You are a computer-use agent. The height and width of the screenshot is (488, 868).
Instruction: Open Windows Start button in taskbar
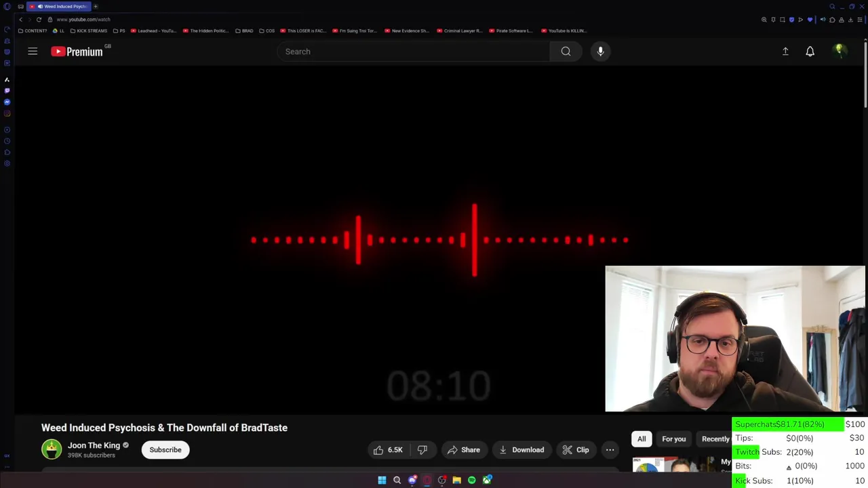(x=382, y=480)
